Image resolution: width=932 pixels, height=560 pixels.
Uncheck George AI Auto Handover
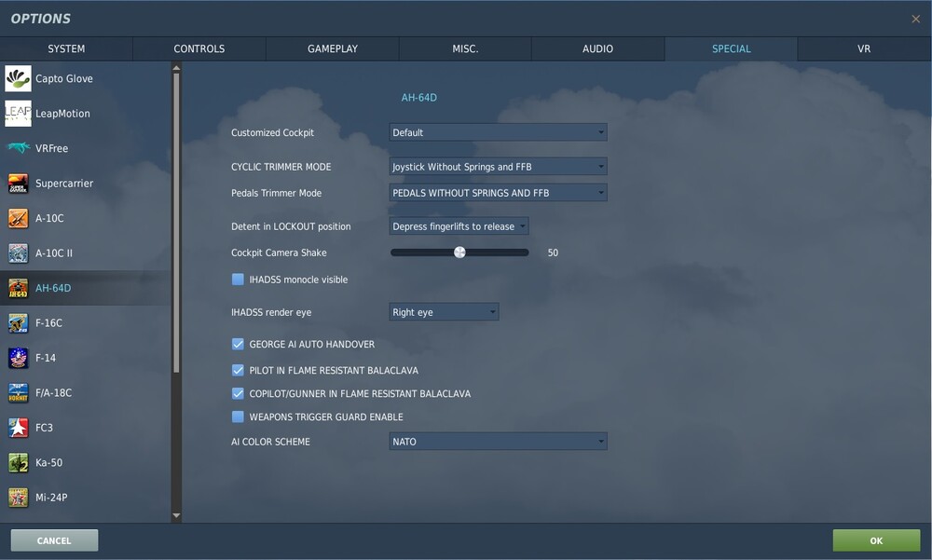[238, 344]
